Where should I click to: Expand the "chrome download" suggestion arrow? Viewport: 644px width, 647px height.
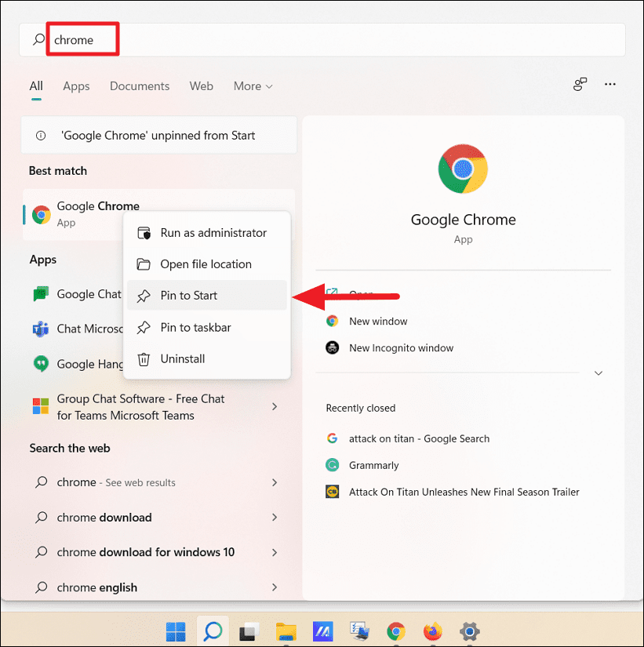275,518
